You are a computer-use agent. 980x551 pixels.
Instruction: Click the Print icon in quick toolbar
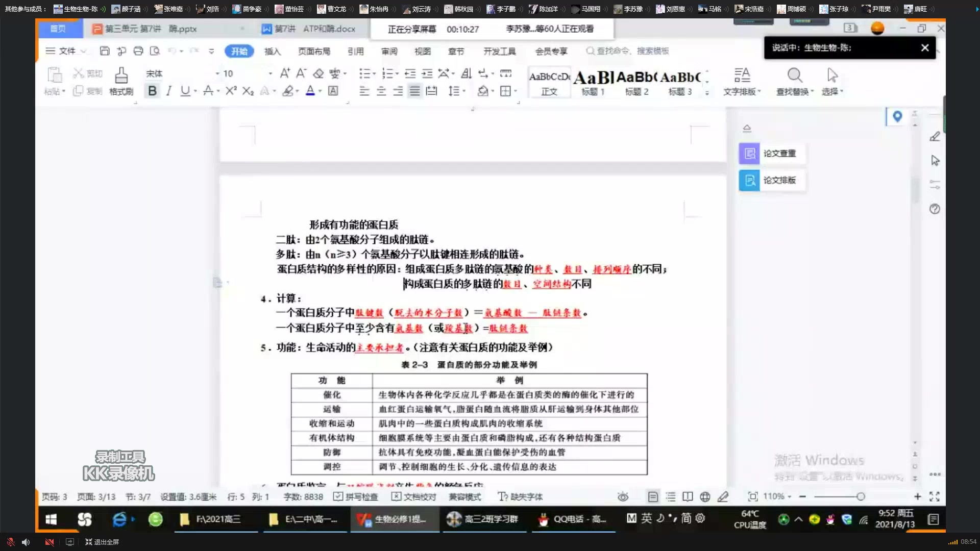[x=138, y=51]
